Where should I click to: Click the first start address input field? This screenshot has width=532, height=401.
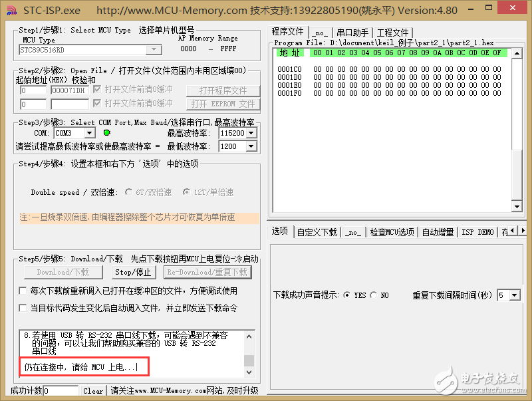(33, 90)
